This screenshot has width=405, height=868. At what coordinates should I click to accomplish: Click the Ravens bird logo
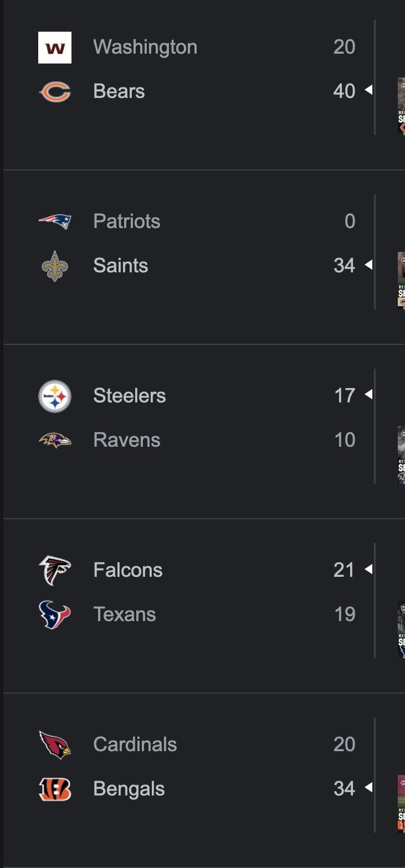55,441
